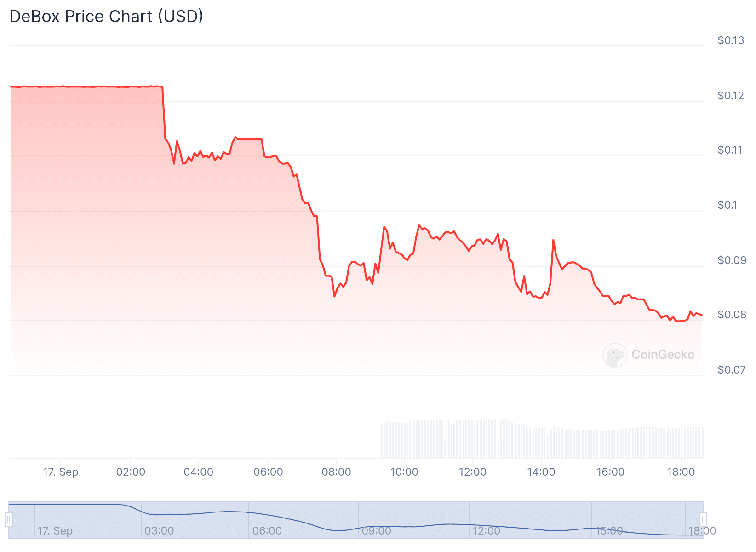Click the 17. Sep main time axis label
This screenshot has width=756, height=552.
tap(61, 472)
